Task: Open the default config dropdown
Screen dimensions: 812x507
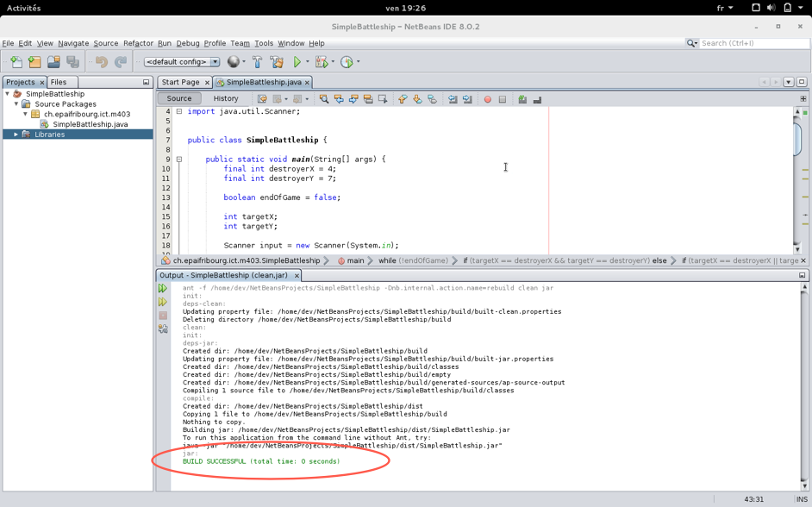Action: pos(215,61)
